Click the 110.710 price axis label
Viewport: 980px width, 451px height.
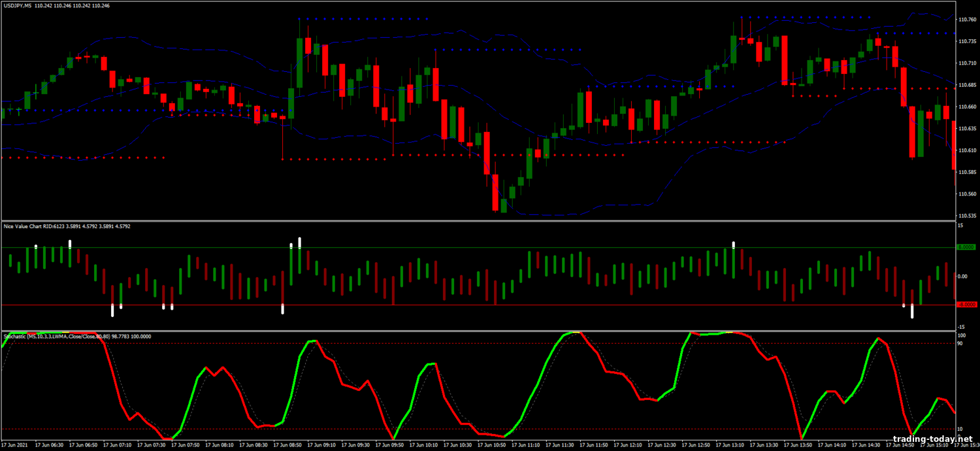967,63
